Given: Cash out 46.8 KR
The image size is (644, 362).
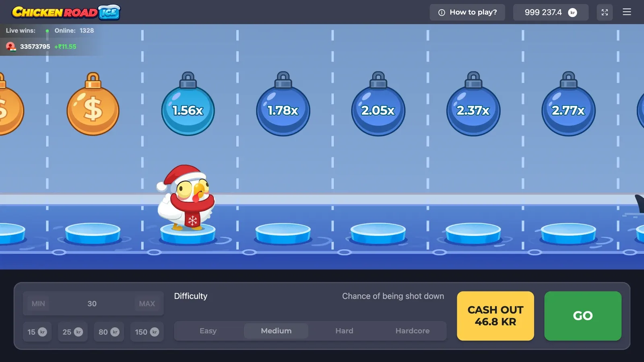Looking at the screenshot, I should 495,316.
